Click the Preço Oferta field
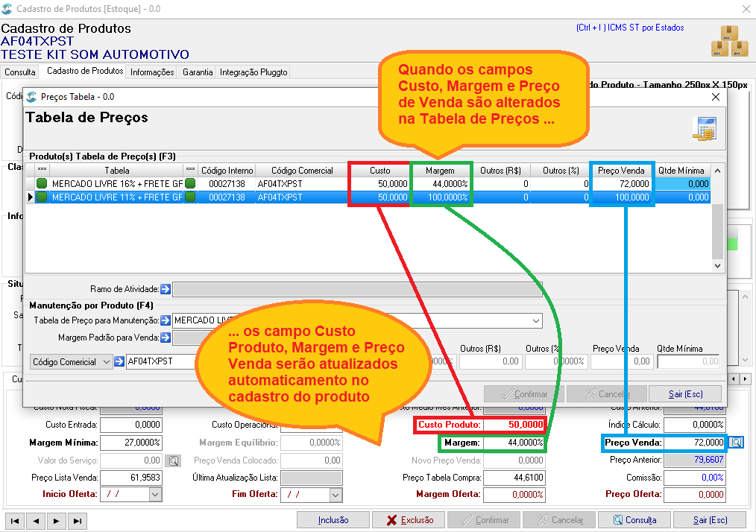The image size is (756, 532). coord(694,495)
